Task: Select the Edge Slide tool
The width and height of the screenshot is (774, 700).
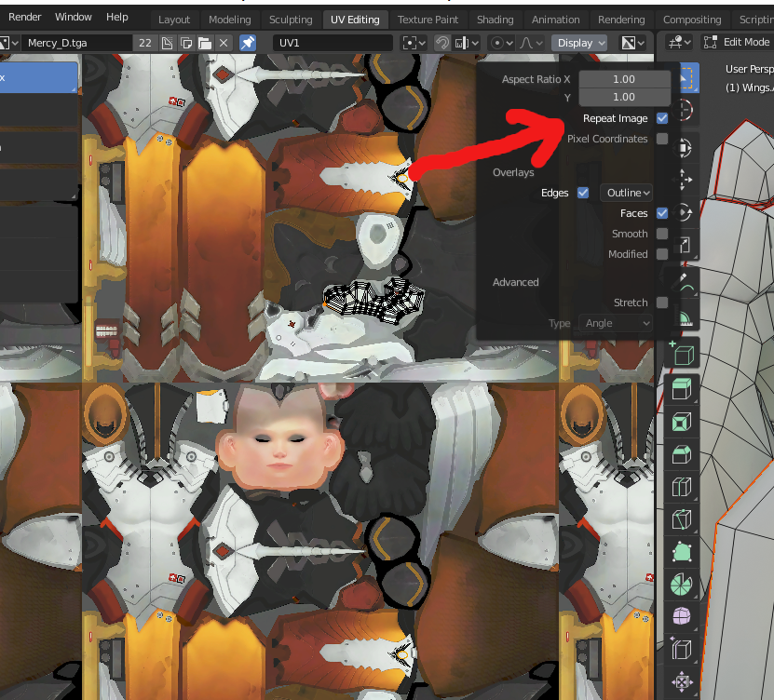Action: tap(682, 649)
